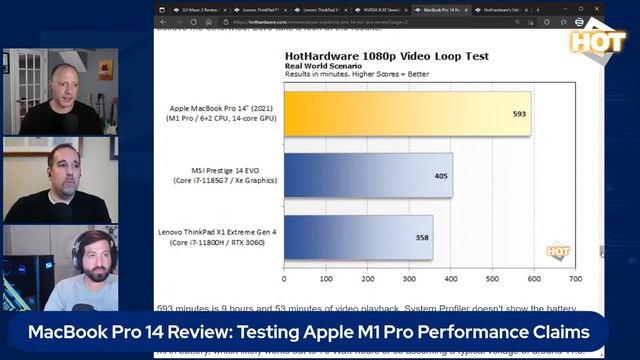Image resolution: width=640 pixels, height=360 pixels.
Task: Click the axis label 300
Action: [409, 279]
